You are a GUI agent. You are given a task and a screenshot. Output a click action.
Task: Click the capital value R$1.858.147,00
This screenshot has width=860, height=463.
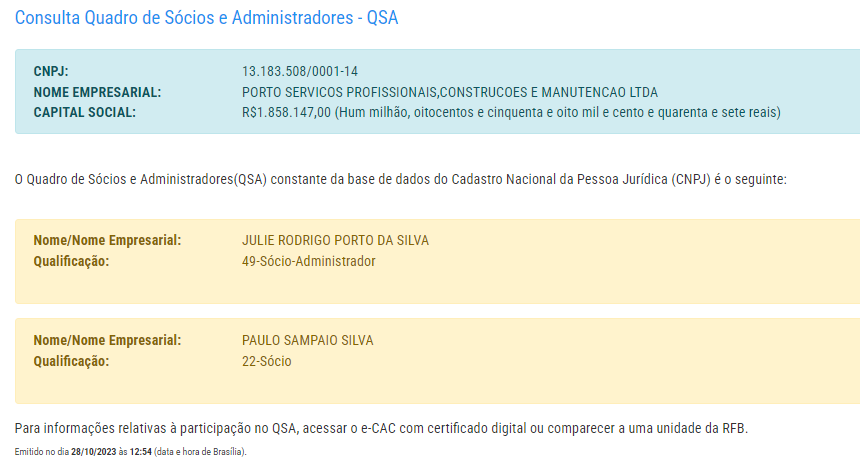(x=286, y=112)
